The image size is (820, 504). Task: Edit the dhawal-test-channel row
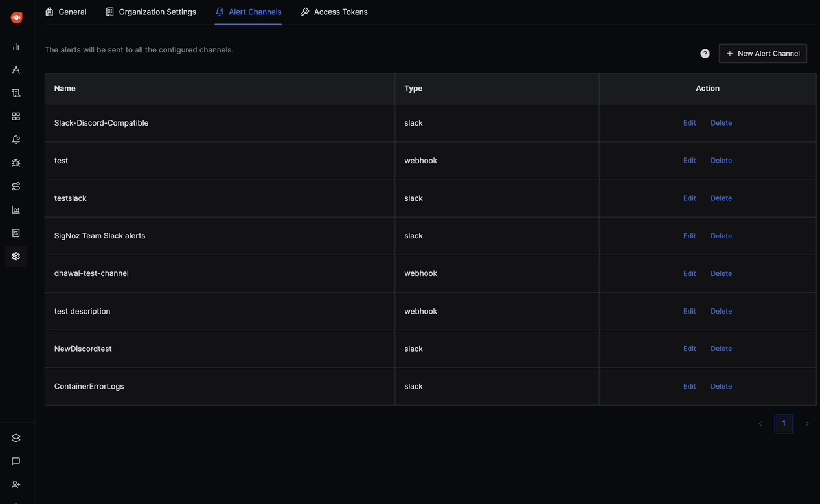(x=690, y=273)
